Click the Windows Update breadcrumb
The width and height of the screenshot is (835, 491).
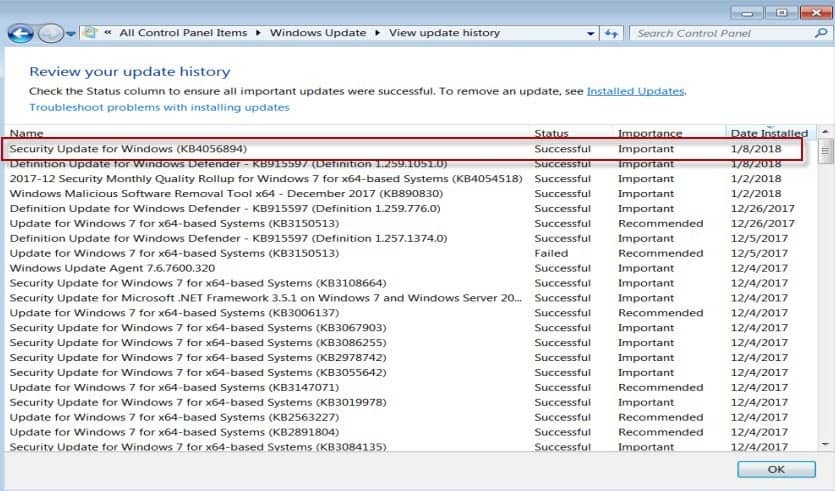(318, 33)
